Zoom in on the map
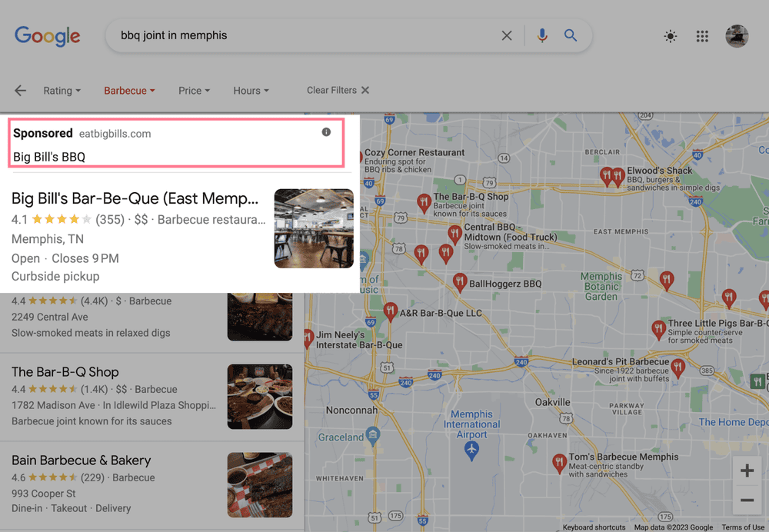Image resolution: width=769 pixels, height=532 pixels. pyautogui.click(x=747, y=470)
